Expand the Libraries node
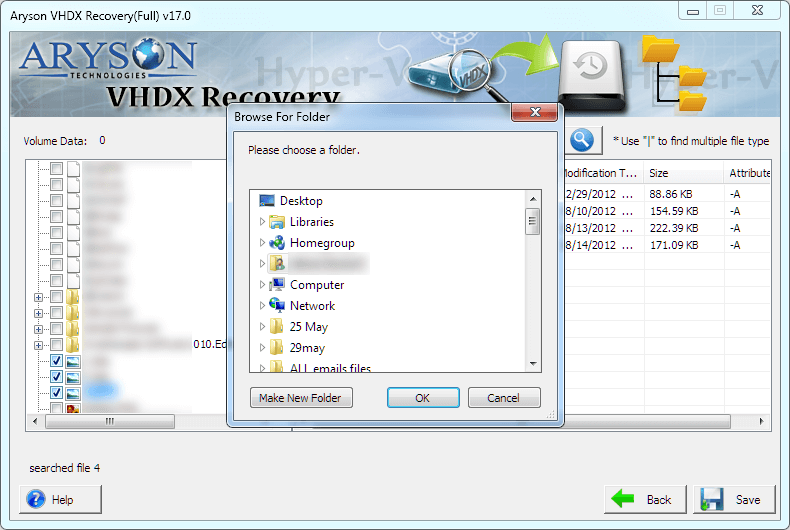Image resolution: width=790 pixels, height=530 pixels. coord(262,222)
